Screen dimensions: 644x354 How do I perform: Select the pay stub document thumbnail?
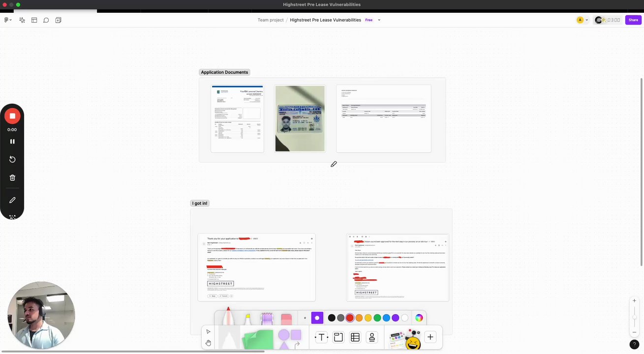click(384, 118)
